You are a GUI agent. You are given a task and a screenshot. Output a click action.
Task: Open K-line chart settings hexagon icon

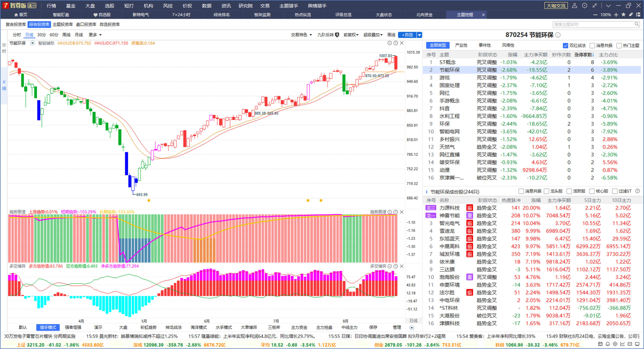[390, 43]
